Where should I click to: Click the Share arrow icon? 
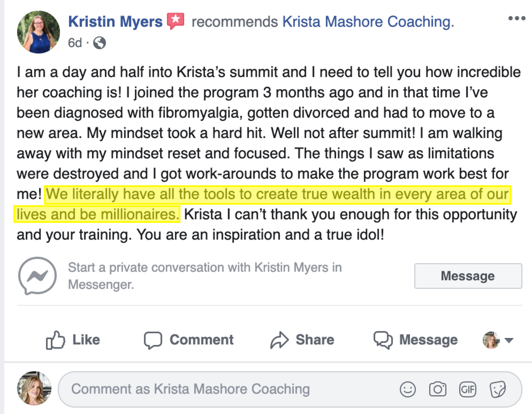pyautogui.click(x=280, y=340)
